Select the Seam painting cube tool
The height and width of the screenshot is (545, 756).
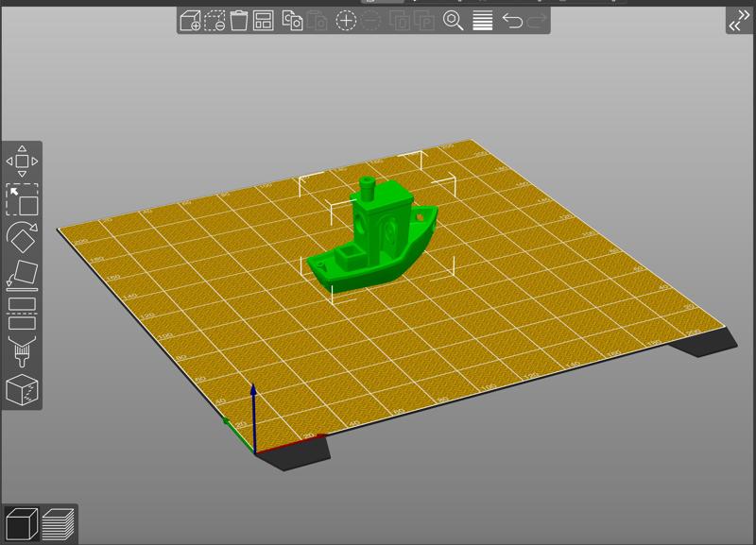22,390
